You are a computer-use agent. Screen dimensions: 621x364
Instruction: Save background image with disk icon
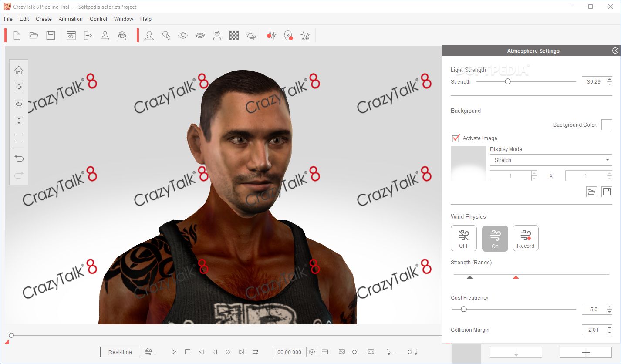607,192
